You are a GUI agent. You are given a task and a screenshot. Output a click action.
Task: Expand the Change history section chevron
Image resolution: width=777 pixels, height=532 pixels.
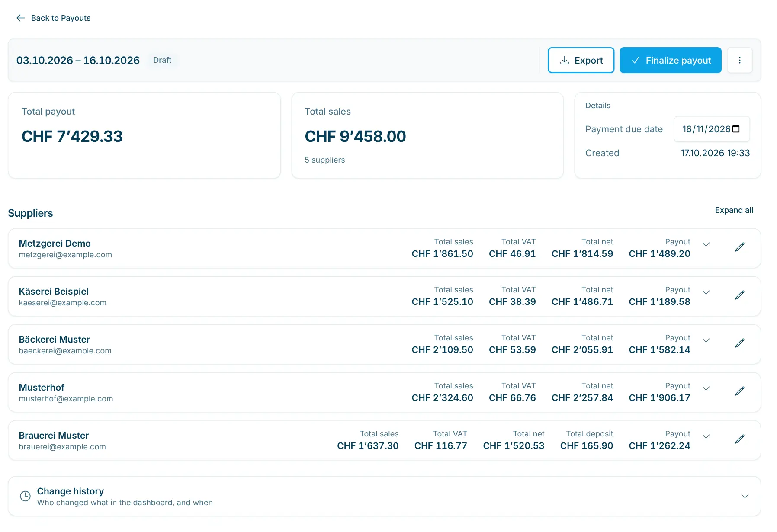[x=745, y=496]
